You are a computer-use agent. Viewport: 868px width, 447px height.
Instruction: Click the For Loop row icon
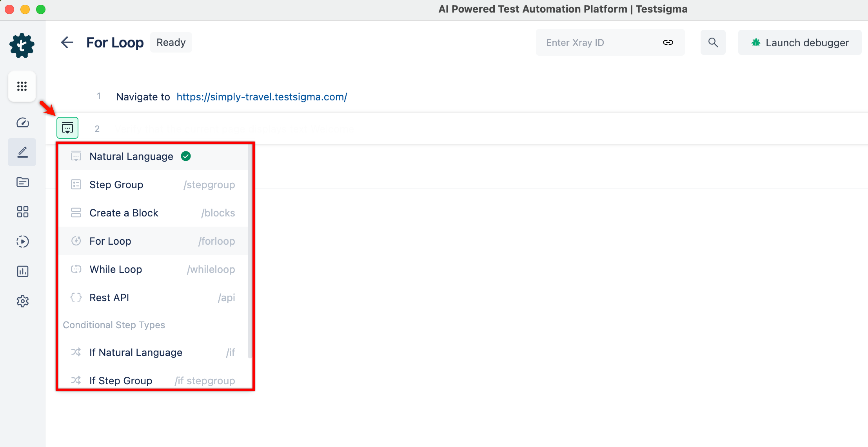click(76, 241)
